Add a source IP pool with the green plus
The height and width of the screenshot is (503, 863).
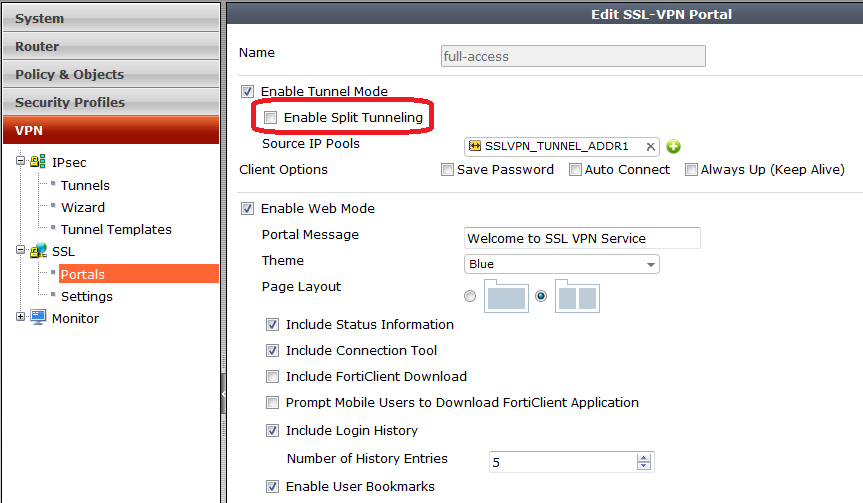tap(673, 146)
